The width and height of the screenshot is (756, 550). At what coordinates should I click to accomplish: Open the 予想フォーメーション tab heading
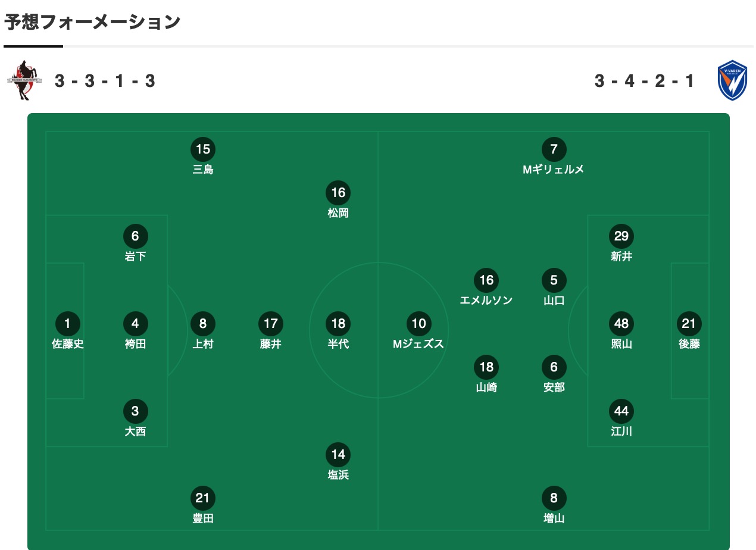(92, 22)
